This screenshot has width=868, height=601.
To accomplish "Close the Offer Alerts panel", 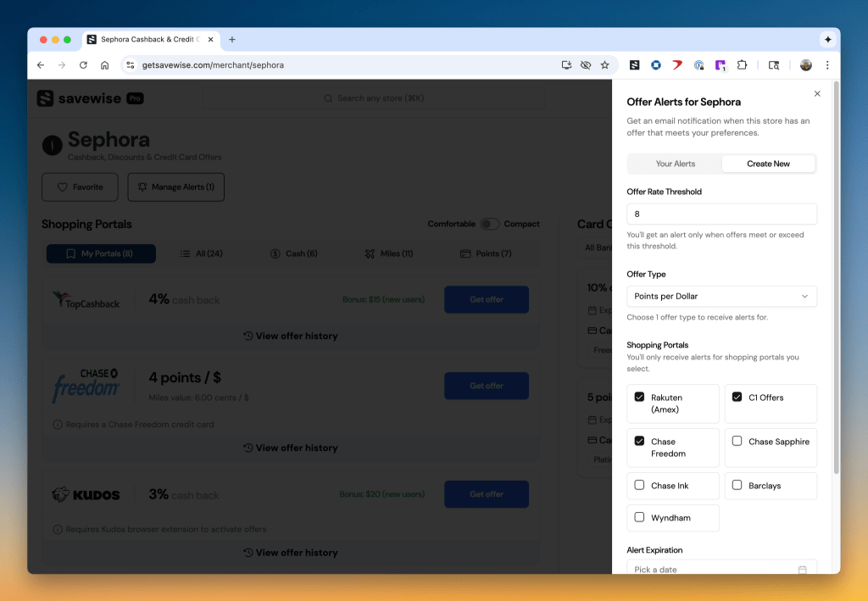I will (817, 94).
